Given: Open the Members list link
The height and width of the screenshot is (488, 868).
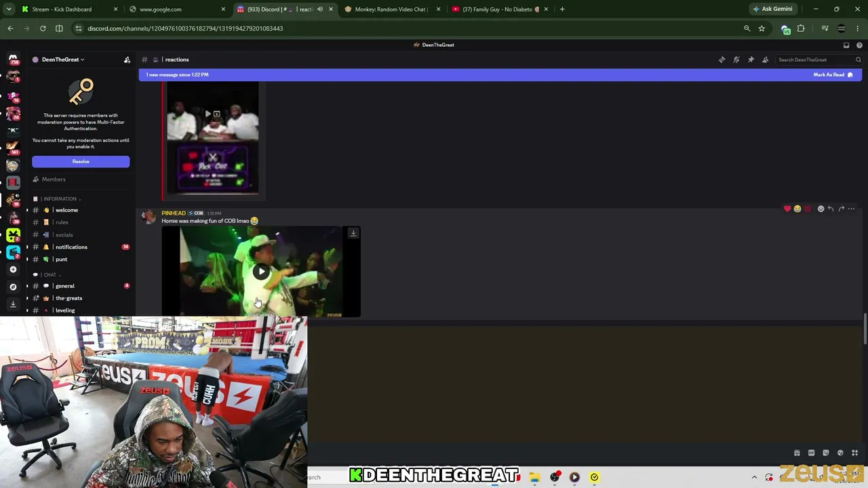Looking at the screenshot, I should 54,180.
